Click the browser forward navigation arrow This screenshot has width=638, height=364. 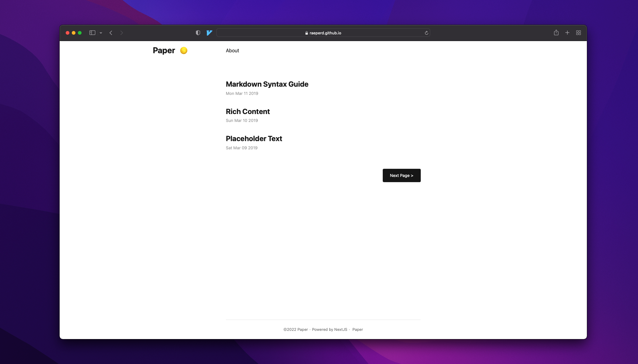coord(122,33)
